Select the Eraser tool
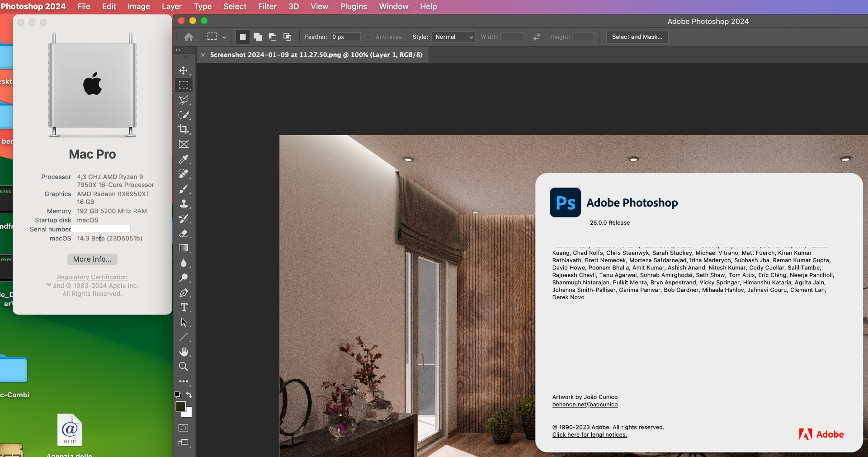Image resolution: width=868 pixels, height=457 pixels. [184, 233]
